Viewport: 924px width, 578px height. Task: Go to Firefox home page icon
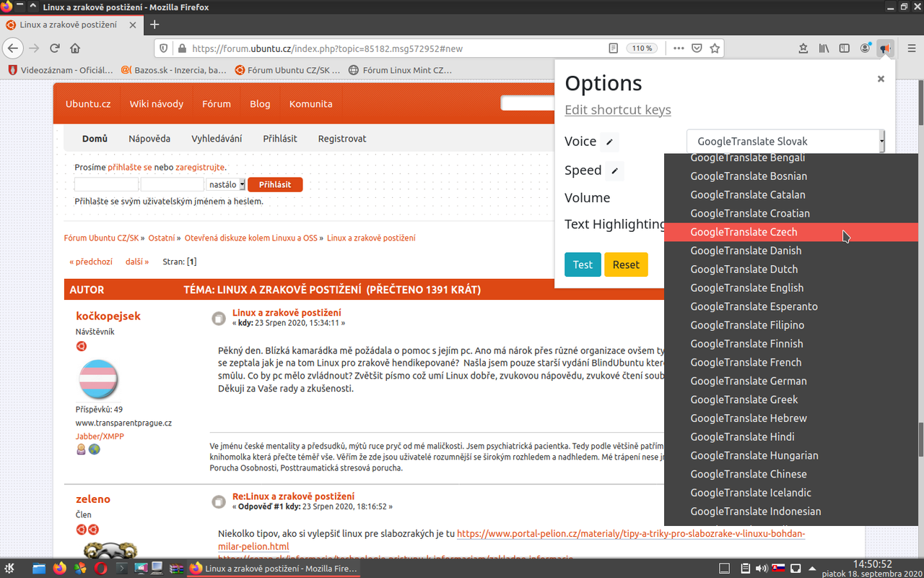pos(75,48)
